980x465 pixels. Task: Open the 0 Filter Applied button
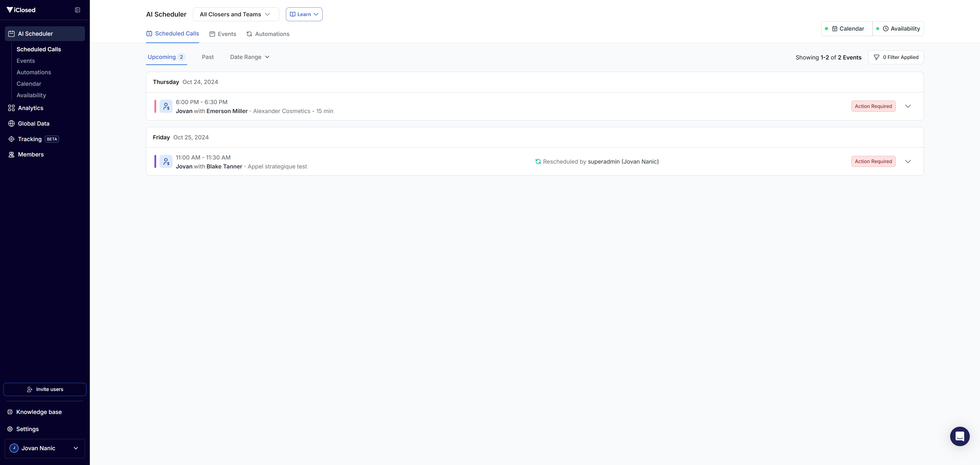896,57
